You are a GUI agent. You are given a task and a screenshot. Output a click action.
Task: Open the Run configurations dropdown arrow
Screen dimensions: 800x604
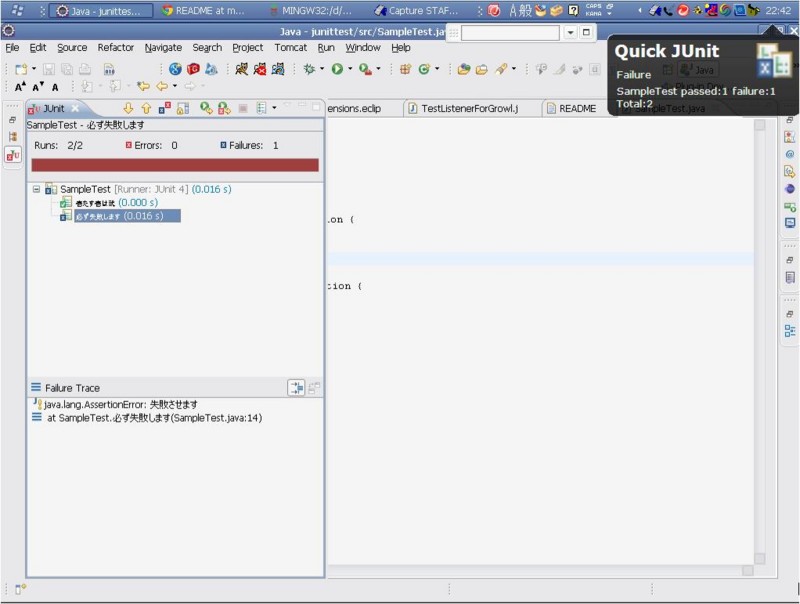click(x=350, y=68)
